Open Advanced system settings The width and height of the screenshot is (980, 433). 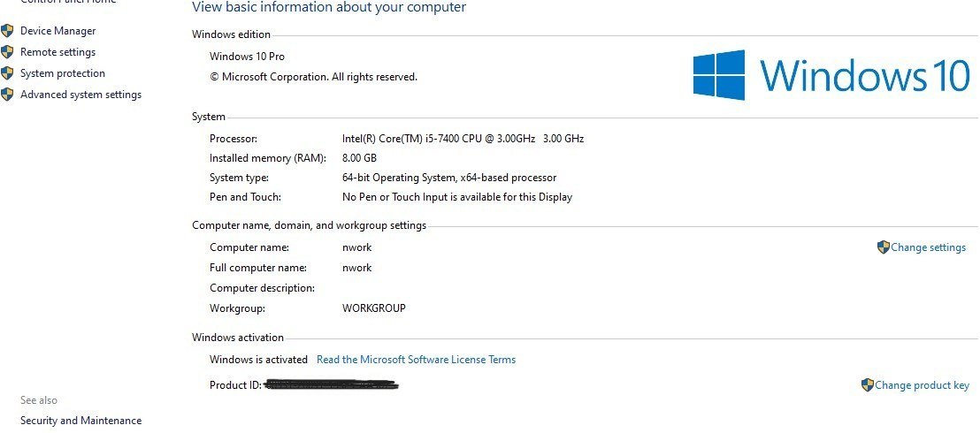click(80, 95)
